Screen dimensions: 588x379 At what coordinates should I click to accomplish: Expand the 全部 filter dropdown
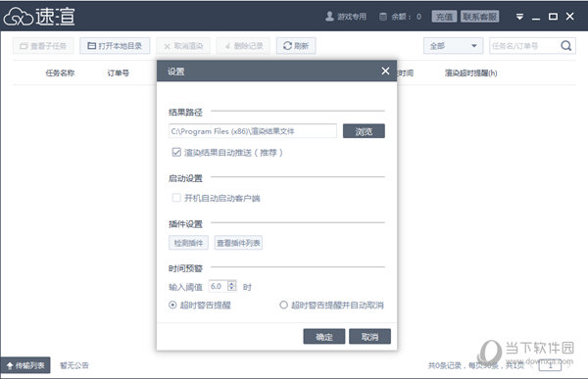coord(454,46)
